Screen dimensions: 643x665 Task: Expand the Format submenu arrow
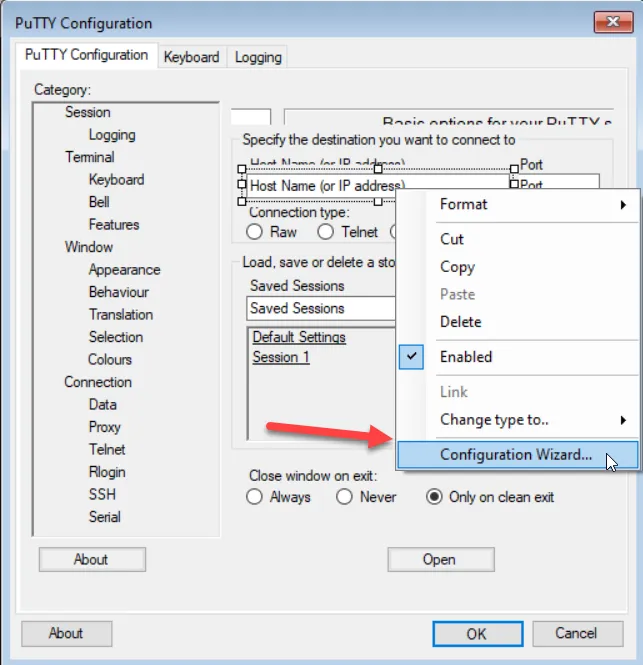pos(623,205)
